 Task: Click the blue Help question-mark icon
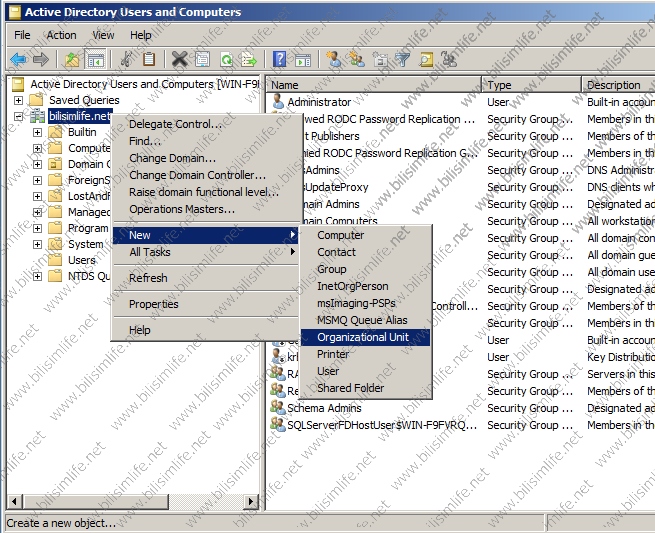(x=279, y=59)
